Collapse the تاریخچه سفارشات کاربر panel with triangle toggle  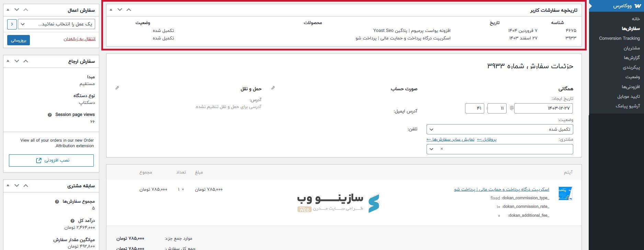pos(111,10)
